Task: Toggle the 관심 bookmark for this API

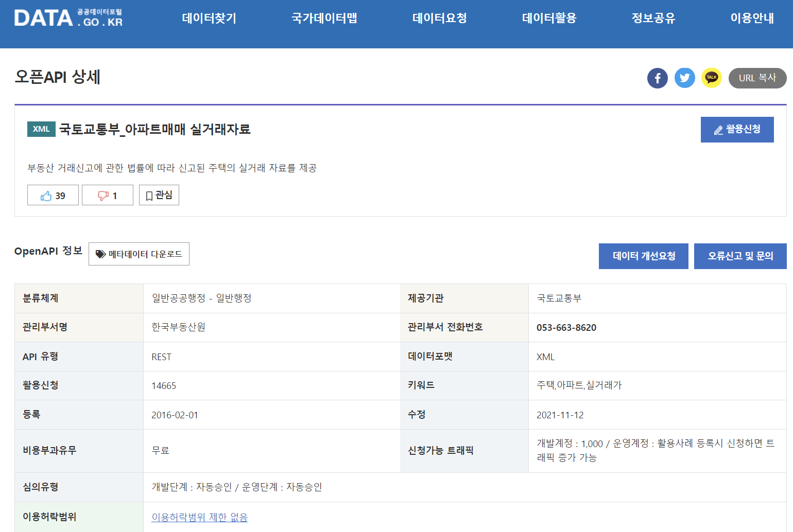Action: [159, 194]
